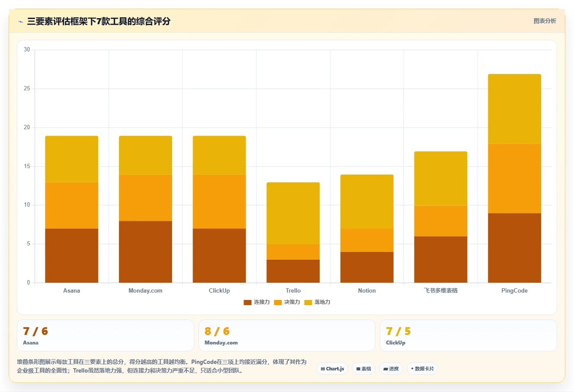The image size is (574, 392).
Task: Toggle the 连接力 legend entry
Action: pyautogui.click(x=257, y=302)
